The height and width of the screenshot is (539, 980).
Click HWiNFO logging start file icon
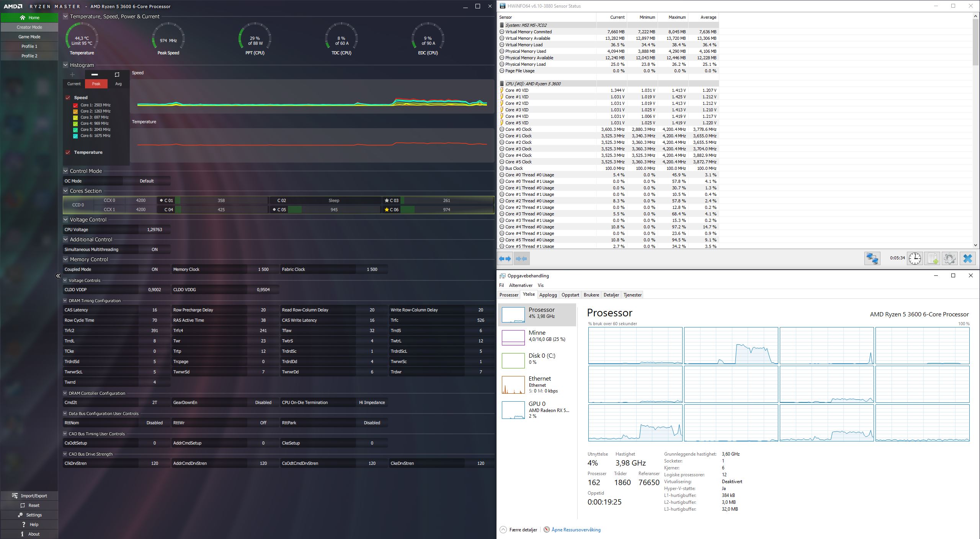click(933, 259)
